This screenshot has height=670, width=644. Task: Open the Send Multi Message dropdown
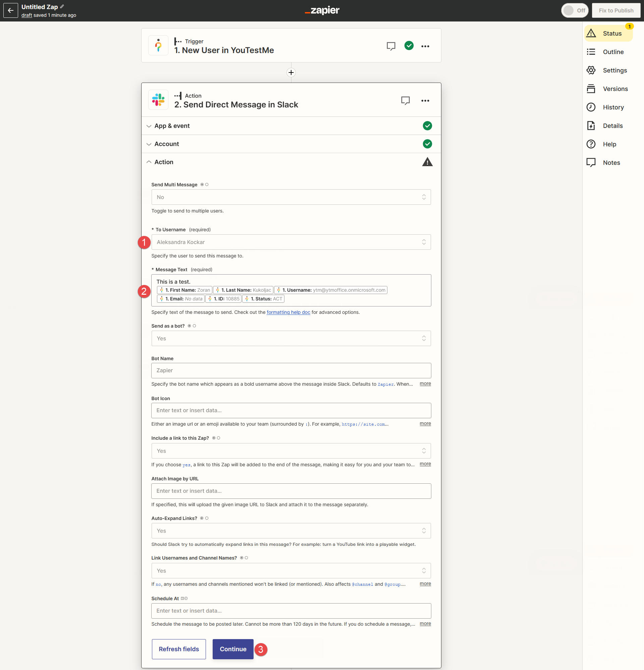pos(291,197)
